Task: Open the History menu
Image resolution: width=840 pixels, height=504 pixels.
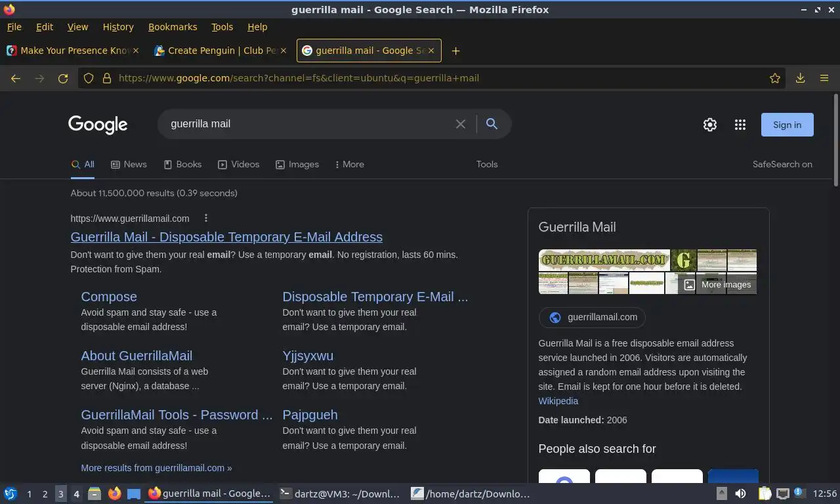Action: point(118,27)
